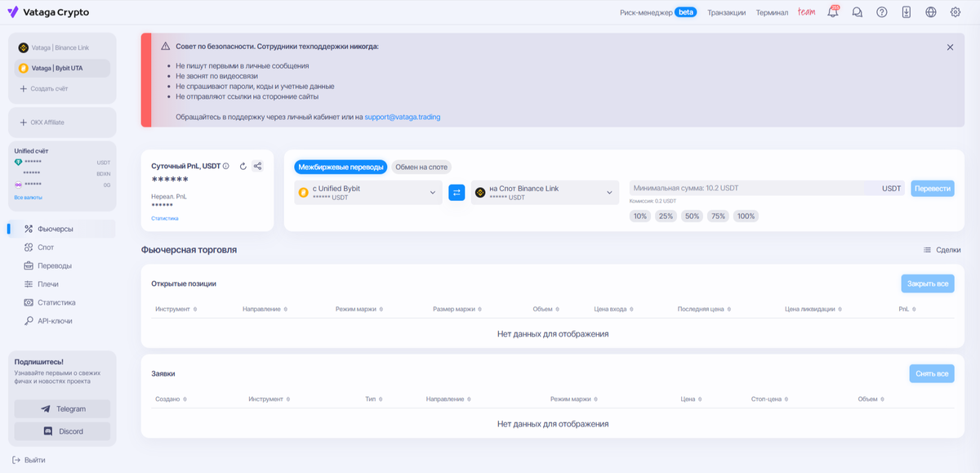
Task: Click the exit door icon beside Выйти
Action: coord(16,460)
